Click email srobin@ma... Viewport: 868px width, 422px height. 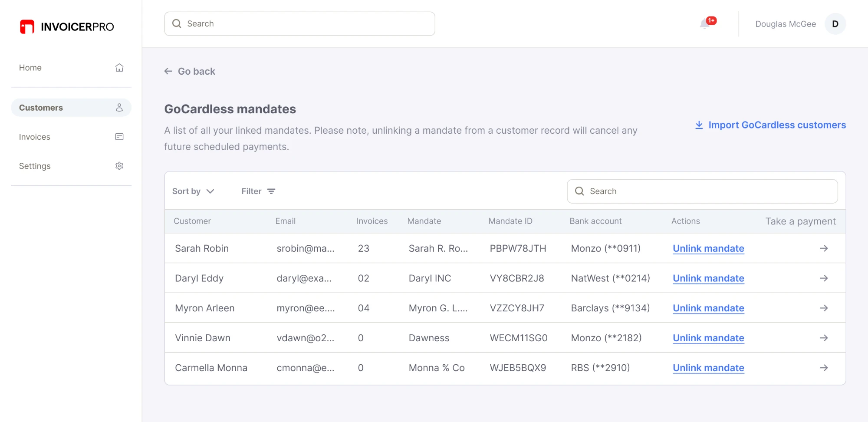306,248
